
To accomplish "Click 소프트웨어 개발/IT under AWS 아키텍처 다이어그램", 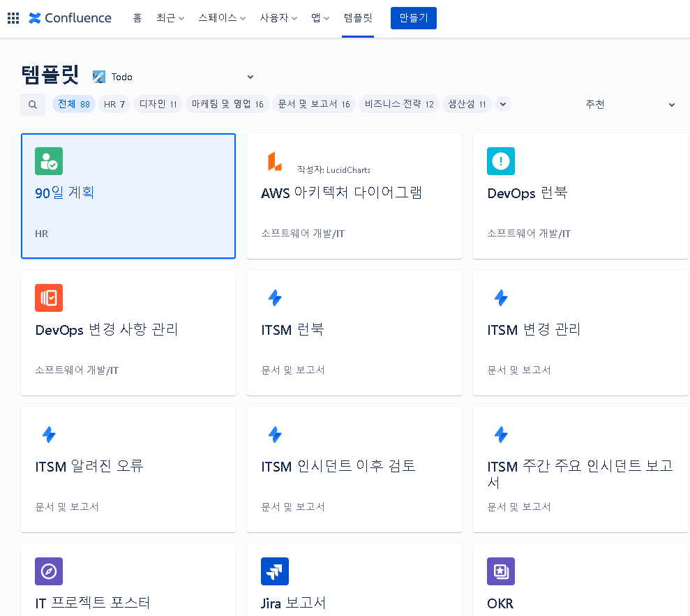I will pyautogui.click(x=303, y=234).
